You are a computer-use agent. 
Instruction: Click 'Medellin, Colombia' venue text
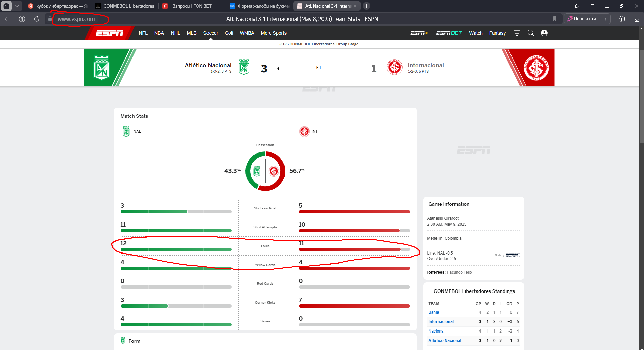pyautogui.click(x=444, y=238)
